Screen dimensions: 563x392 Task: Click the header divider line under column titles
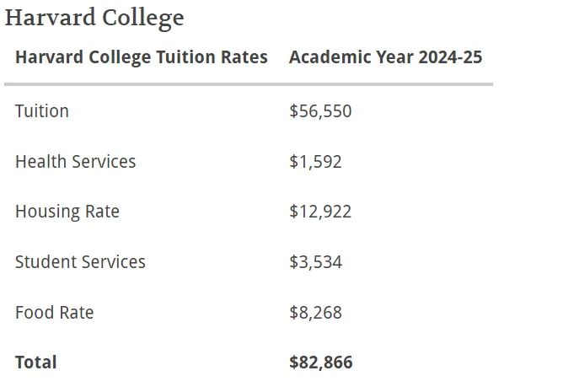[248, 84]
